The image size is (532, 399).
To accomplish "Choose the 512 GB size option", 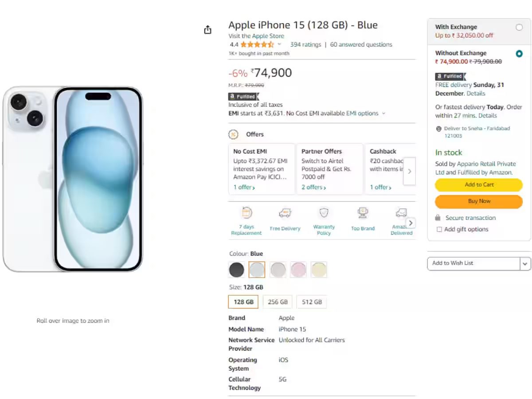I will 312,302.
